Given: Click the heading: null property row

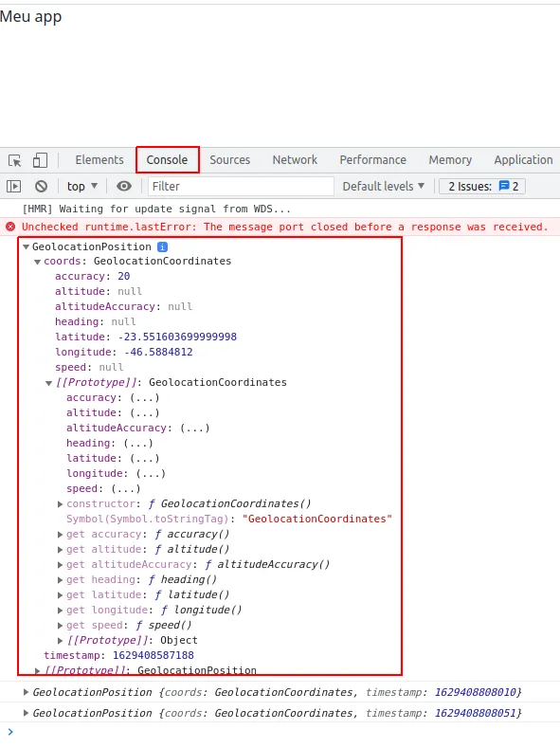Looking at the screenshot, I should click(96, 321).
